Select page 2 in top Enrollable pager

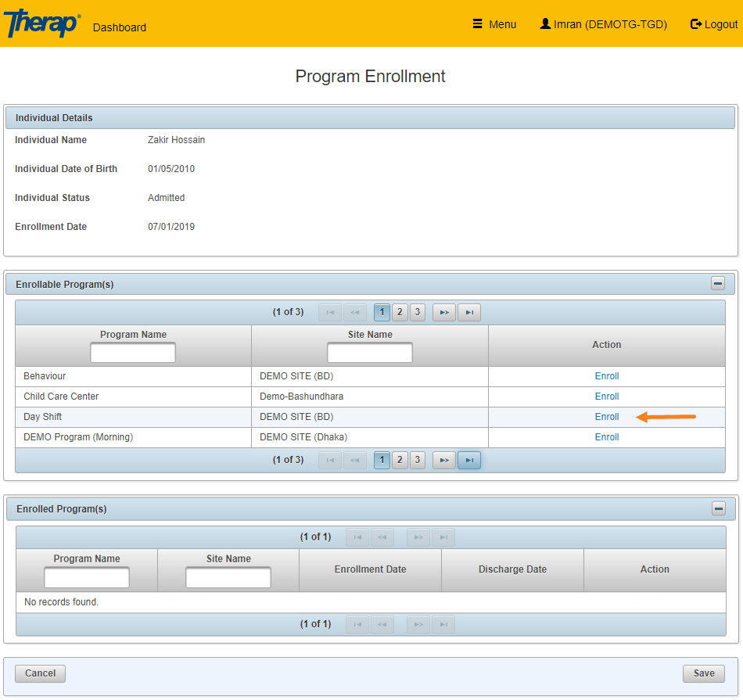coord(400,312)
